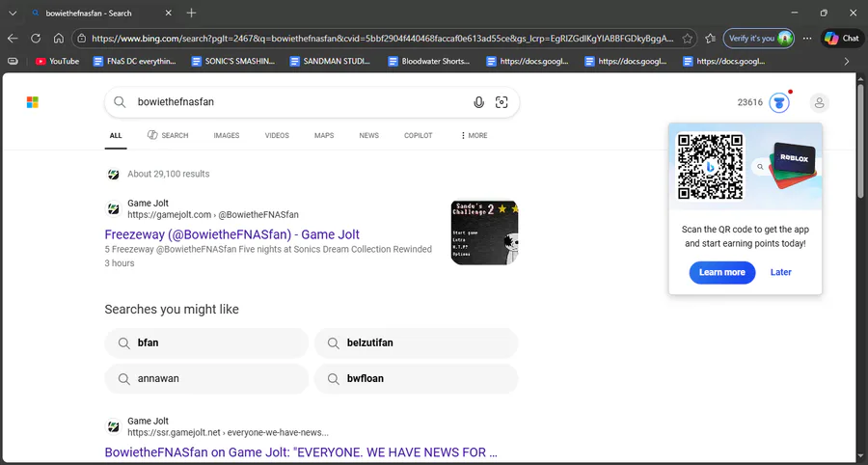868x465 pixels.
Task: Click the page vertical scrollbar
Action: coord(861,141)
